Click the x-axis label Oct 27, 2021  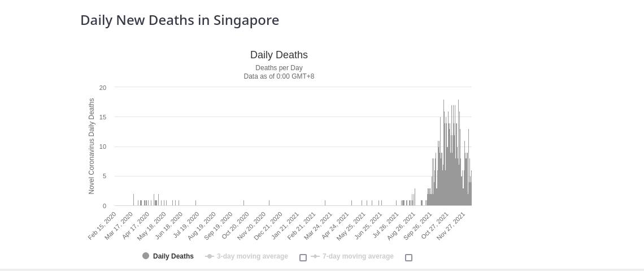pyautogui.click(x=435, y=226)
